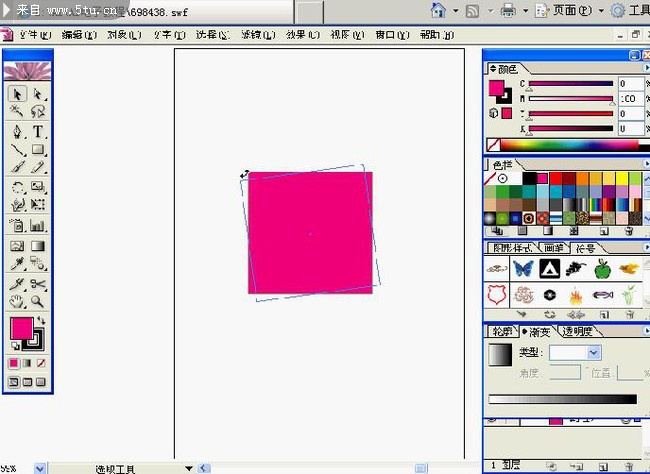Pick the Scissors tool
Screen dimensions: 650x474
tap(38, 284)
